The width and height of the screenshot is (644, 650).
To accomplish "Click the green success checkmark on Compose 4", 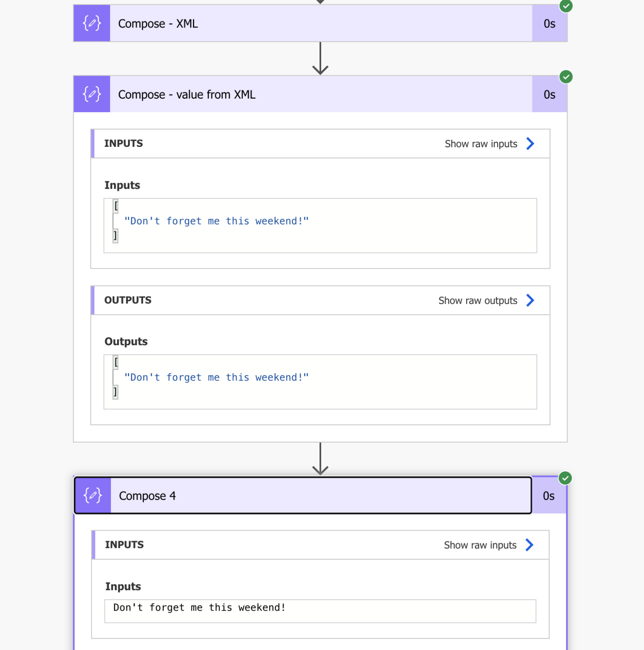I will point(565,478).
